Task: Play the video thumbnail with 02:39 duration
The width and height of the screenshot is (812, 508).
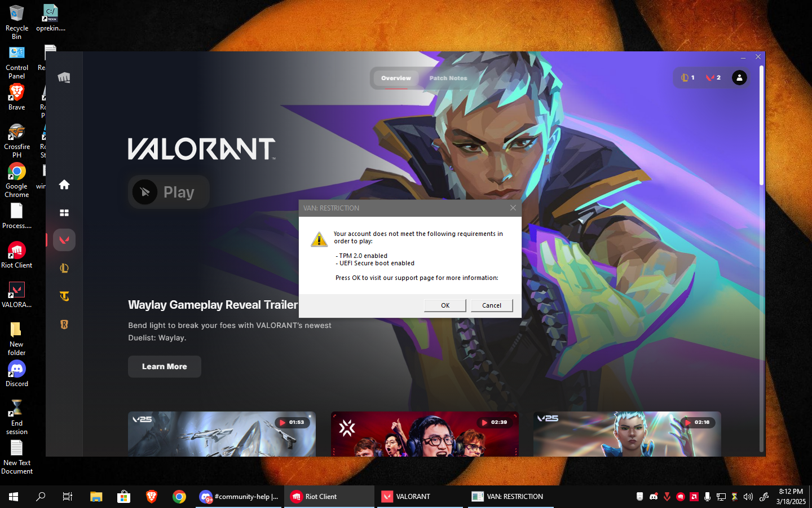Action: pos(425,434)
